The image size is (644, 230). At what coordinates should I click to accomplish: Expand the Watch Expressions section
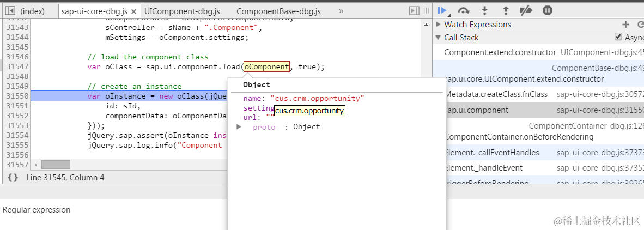click(x=438, y=25)
